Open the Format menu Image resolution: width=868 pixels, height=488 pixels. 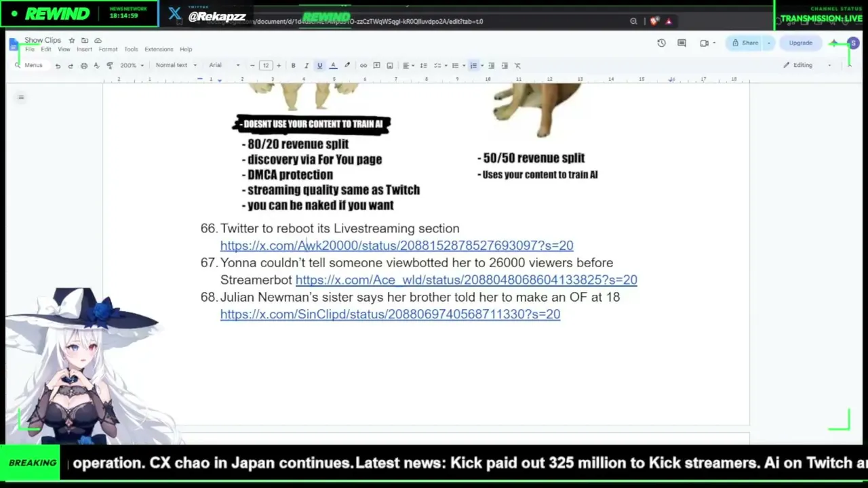(x=108, y=49)
